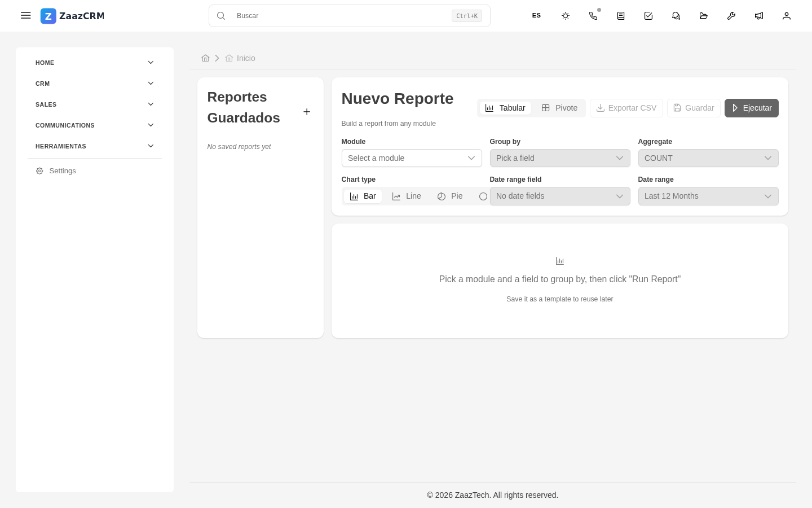Screen dimensions: 812x508
Task: Select the Line chart type
Action: tap(407, 196)
